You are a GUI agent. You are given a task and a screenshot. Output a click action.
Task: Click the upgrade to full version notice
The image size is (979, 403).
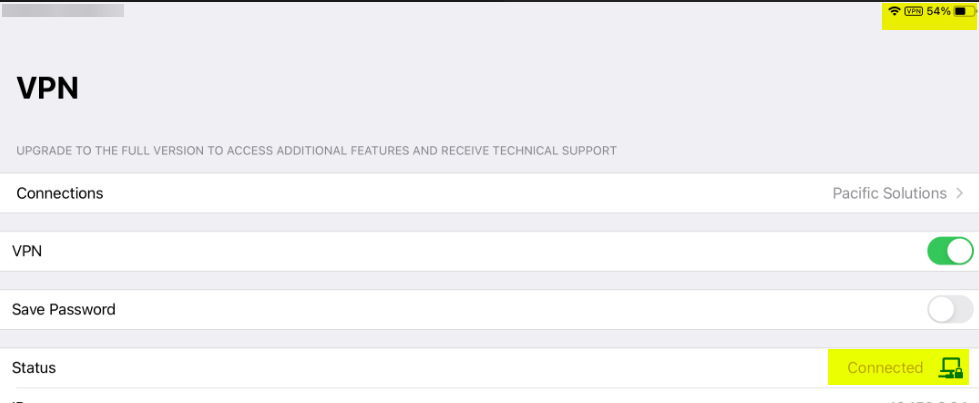tap(317, 151)
